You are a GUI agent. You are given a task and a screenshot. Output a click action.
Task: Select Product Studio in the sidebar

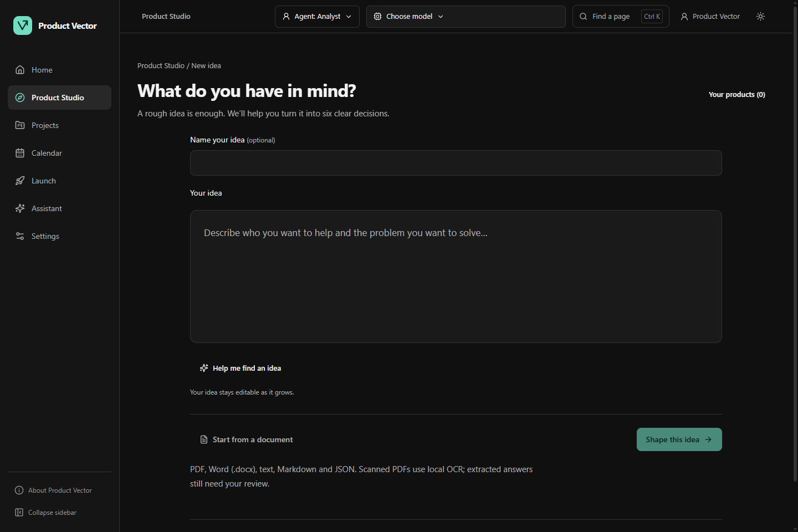point(59,98)
